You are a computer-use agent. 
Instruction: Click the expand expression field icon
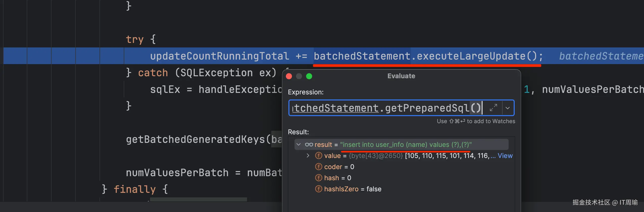pos(493,108)
